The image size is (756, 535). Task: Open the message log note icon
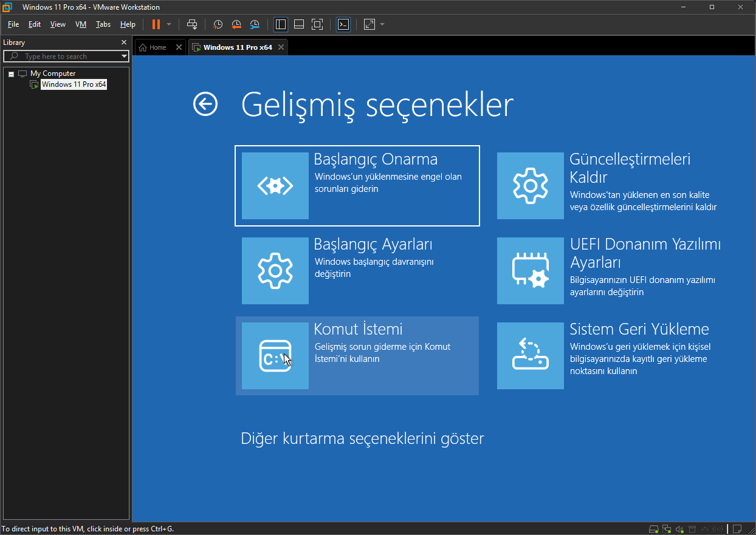[x=737, y=529]
